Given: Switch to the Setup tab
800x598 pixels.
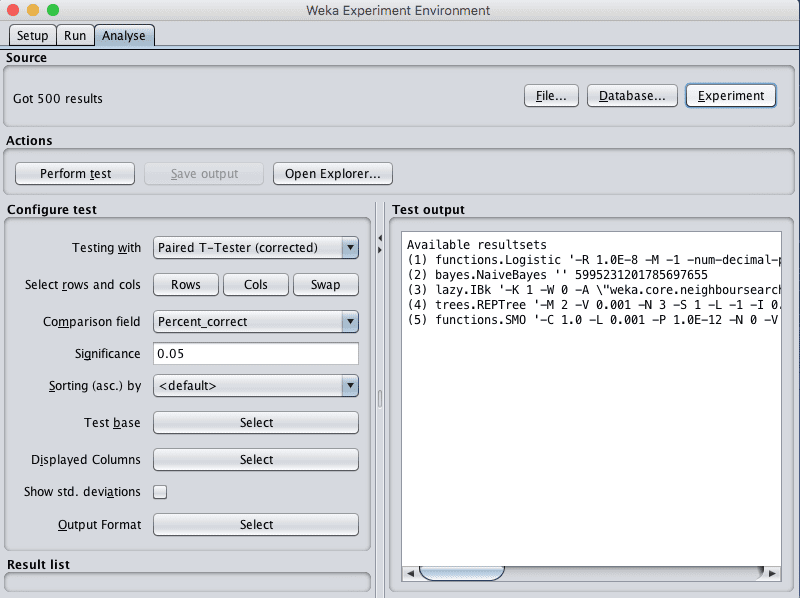Looking at the screenshot, I should (x=32, y=36).
